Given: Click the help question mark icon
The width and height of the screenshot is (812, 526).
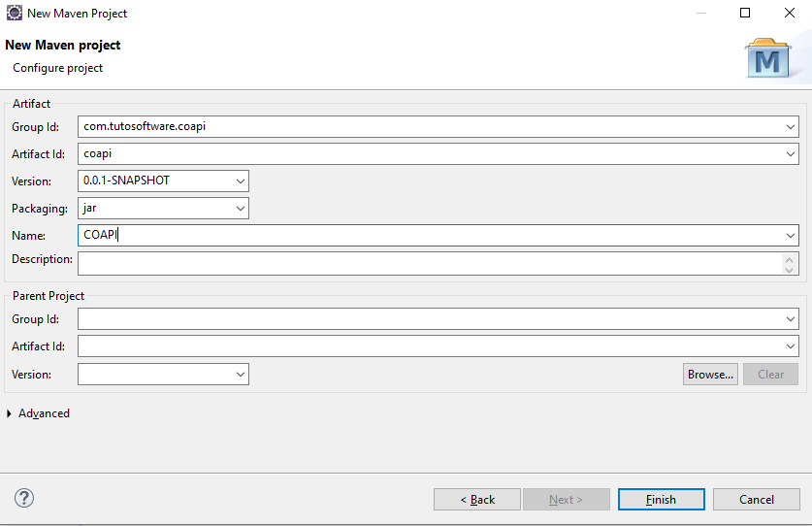Looking at the screenshot, I should [x=24, y=498].
